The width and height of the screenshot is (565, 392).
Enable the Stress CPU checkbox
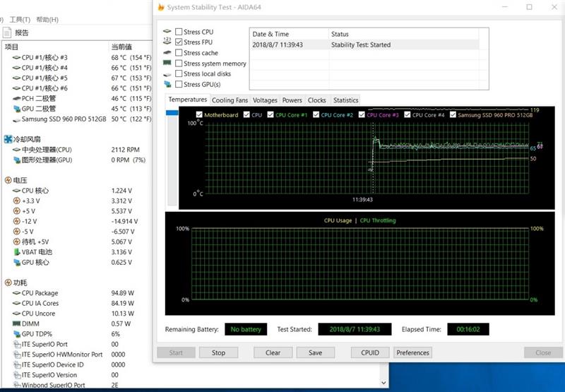tap(179, 32)
